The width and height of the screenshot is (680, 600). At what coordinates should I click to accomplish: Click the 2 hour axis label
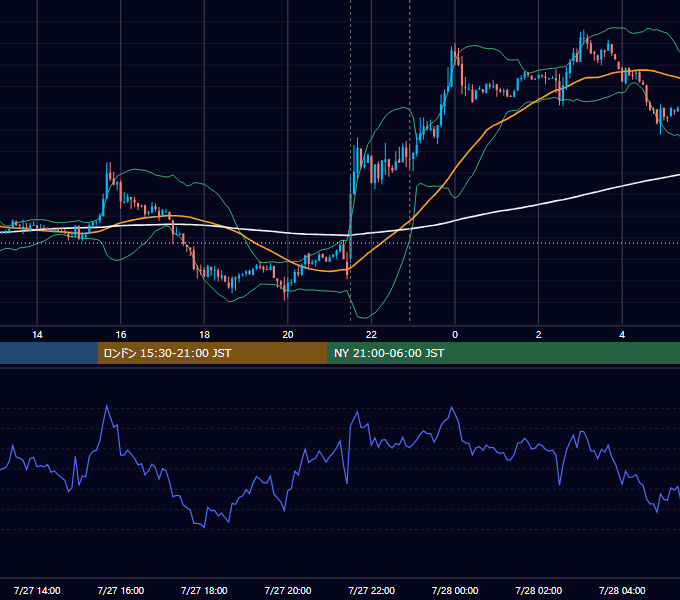pos(539,335)
